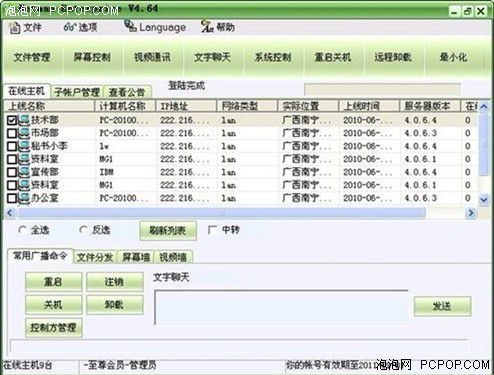494x375 pixels.
Task: Switch to the 子帐户管理 tab
Action: 77,92
